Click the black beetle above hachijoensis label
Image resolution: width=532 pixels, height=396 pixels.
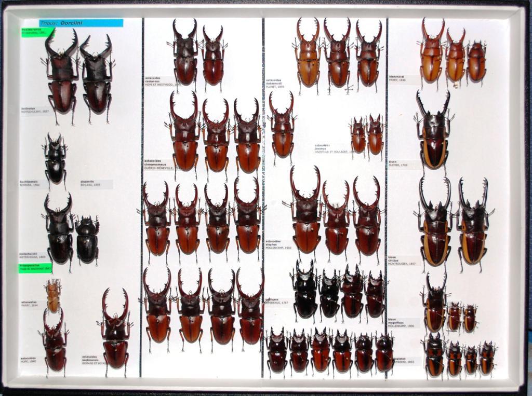[55, 160]
